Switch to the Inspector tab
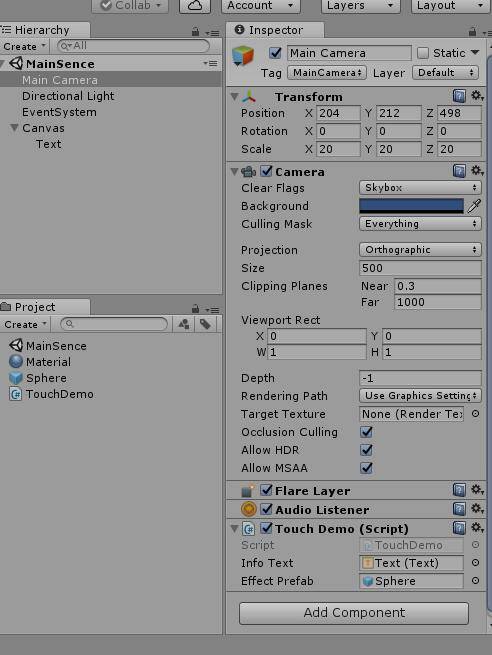492x655 pixels. point(275,30)
